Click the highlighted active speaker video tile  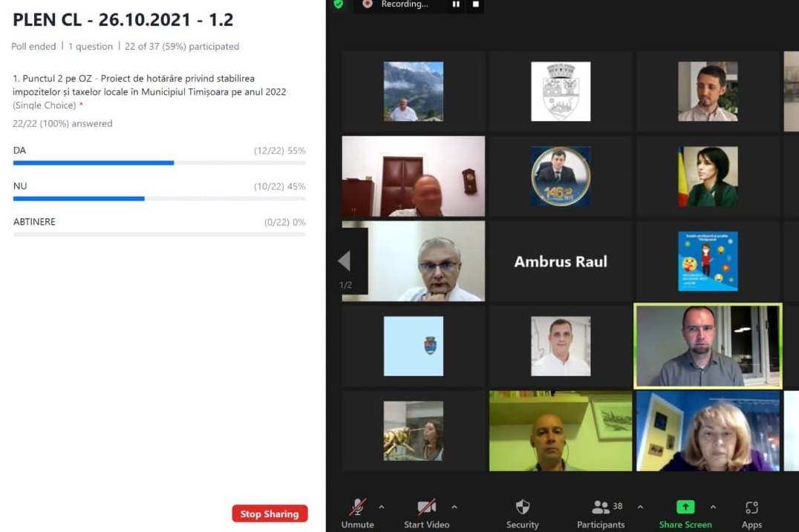click(708, 346)
